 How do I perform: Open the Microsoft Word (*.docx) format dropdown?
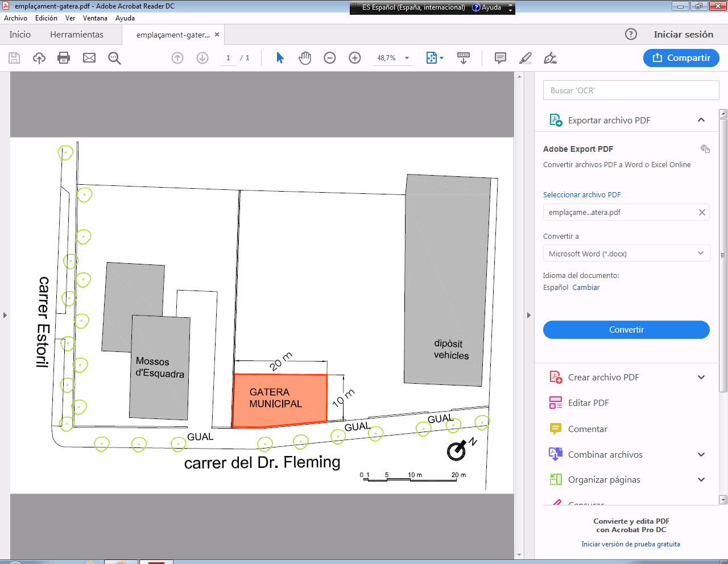tap(626, 254)
